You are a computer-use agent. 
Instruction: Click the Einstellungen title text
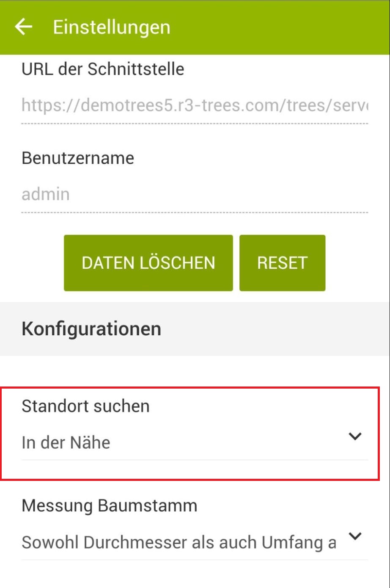[112, 28]
